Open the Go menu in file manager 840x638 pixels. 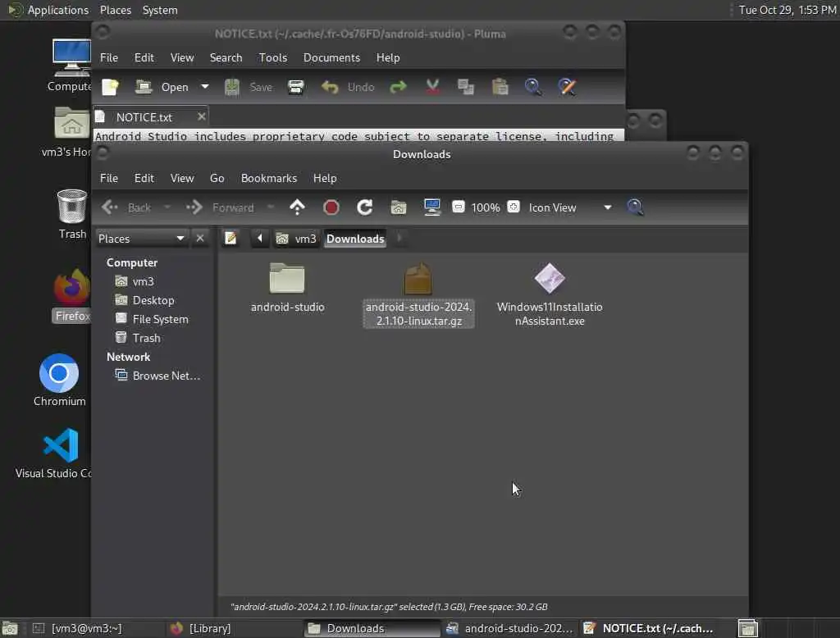click(217, 178)
